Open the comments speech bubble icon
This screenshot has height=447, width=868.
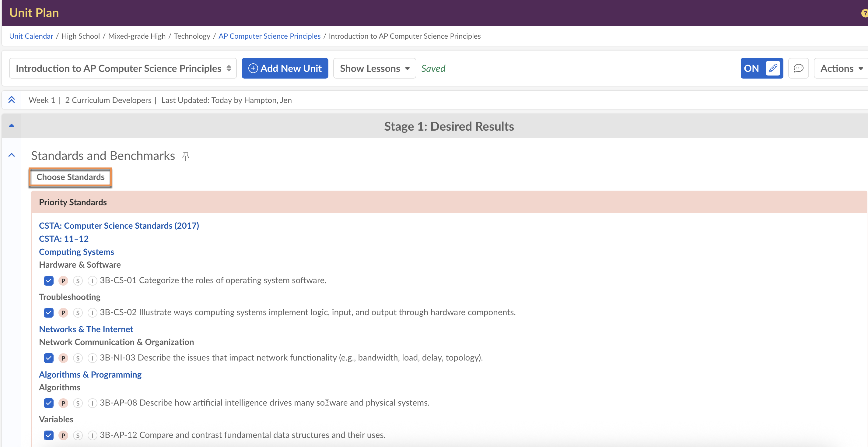798,69
